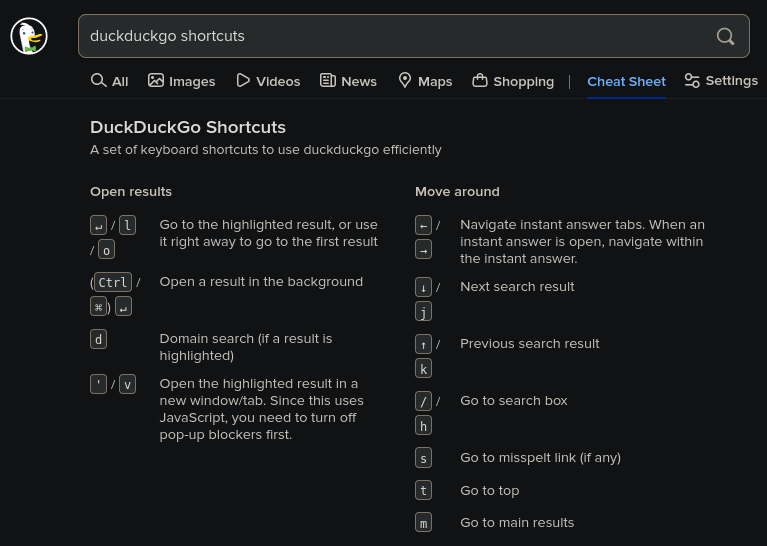Focus the 'duckduckgo shortcuts' search field
Screen dimensions: 767x546
(413, 36)
